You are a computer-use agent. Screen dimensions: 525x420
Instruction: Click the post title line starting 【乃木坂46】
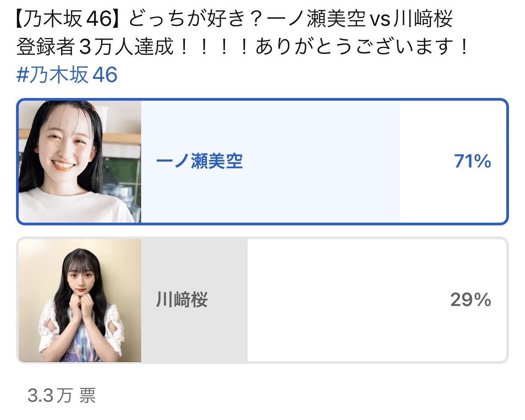[x=234, y=18]
